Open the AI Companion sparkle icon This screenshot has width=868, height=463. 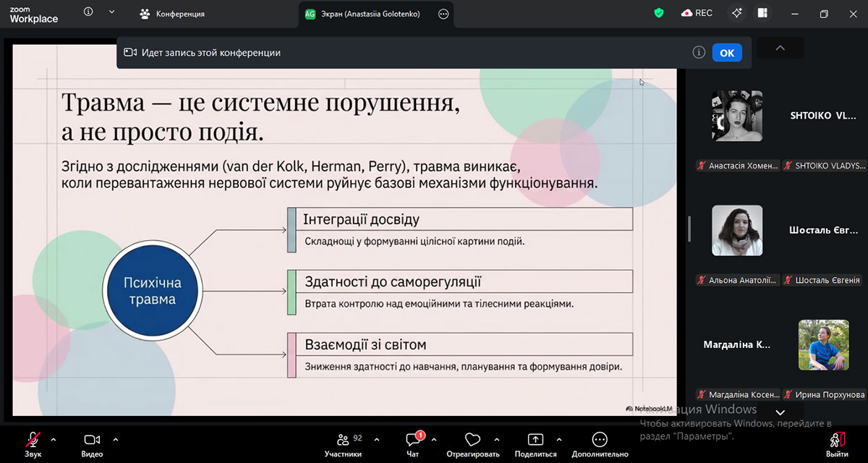[x=737, y=13]
